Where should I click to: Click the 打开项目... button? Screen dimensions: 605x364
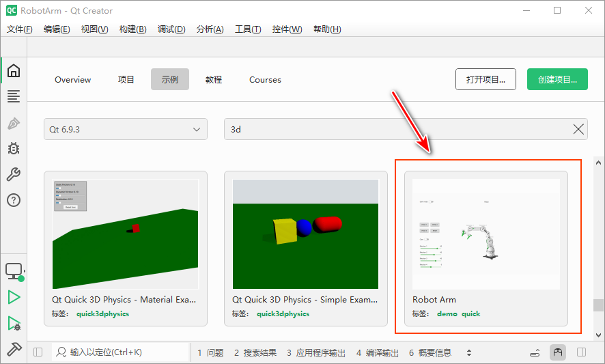486,79
